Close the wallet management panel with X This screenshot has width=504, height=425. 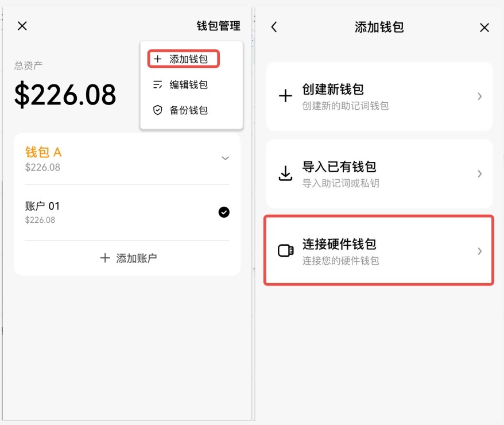click(22, 26)
